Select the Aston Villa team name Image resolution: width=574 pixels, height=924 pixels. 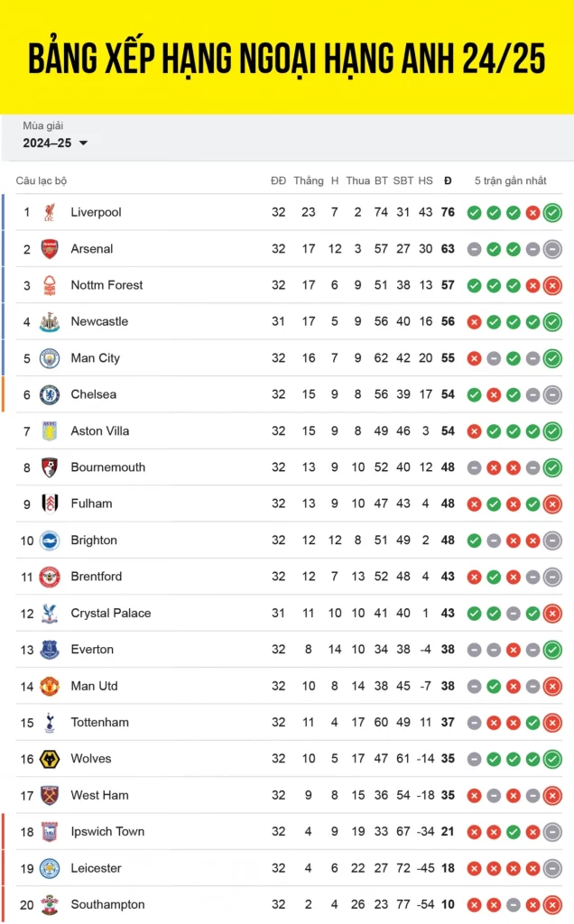(x=99, y=430)
